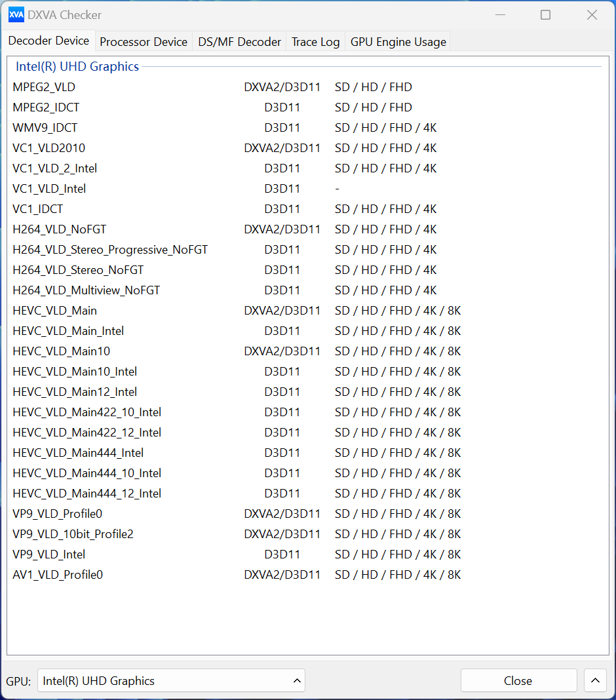Click the HEVC_VLD_Main10 list item
The width and height of the screenshot is (616, 700).
click(x=61, y=351)
